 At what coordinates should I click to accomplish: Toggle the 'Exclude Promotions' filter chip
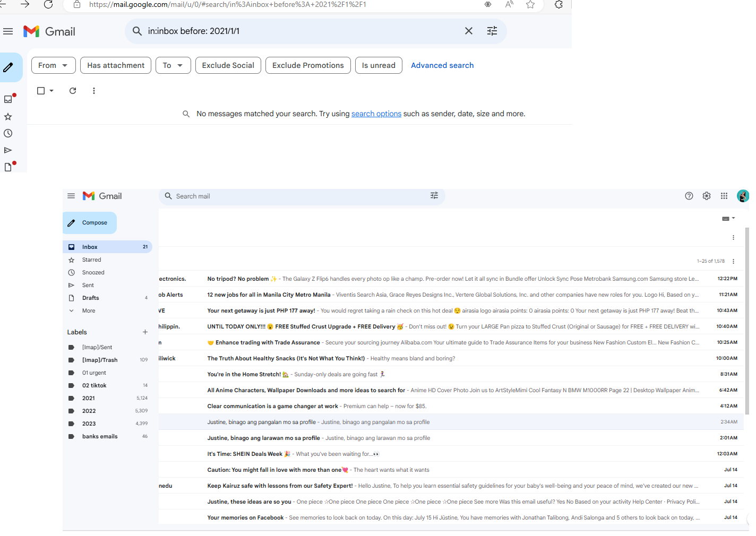pos(308,65)
